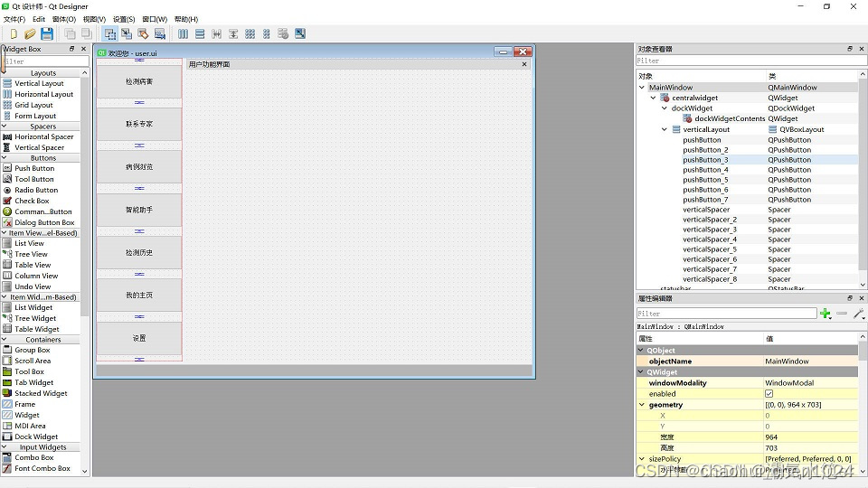This screenshot has height=488, width=868.
Task: Open the 帮助(H) menu
Action: (186, 19)
